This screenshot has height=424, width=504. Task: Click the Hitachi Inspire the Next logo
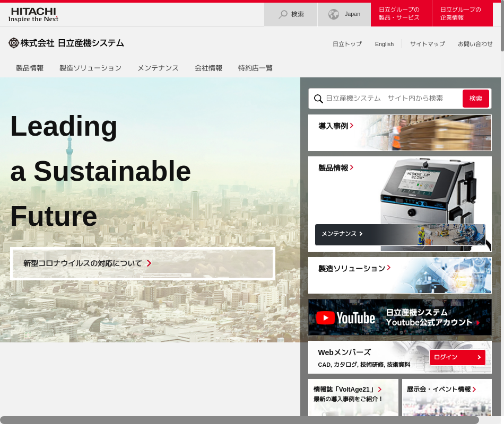pos(33,14)
